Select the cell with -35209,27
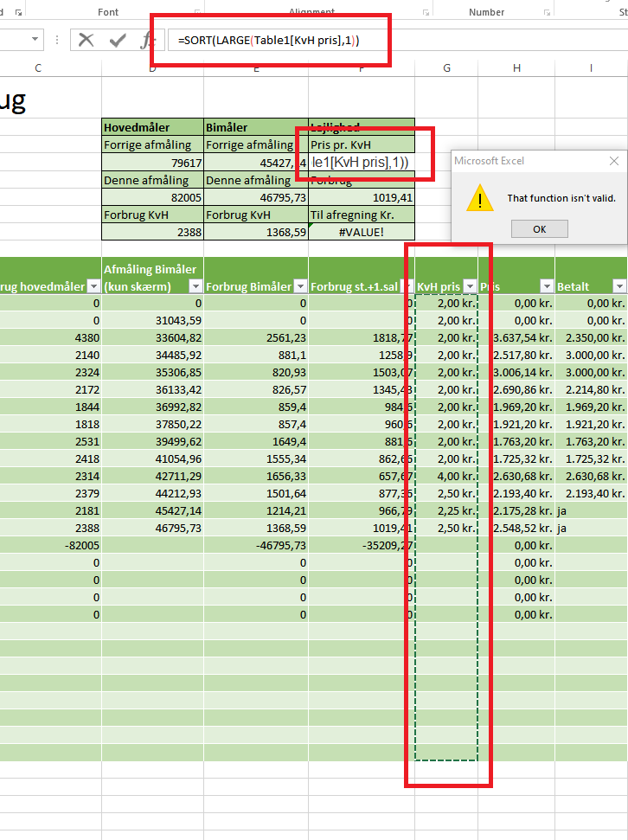 click(x=362, y=545)
